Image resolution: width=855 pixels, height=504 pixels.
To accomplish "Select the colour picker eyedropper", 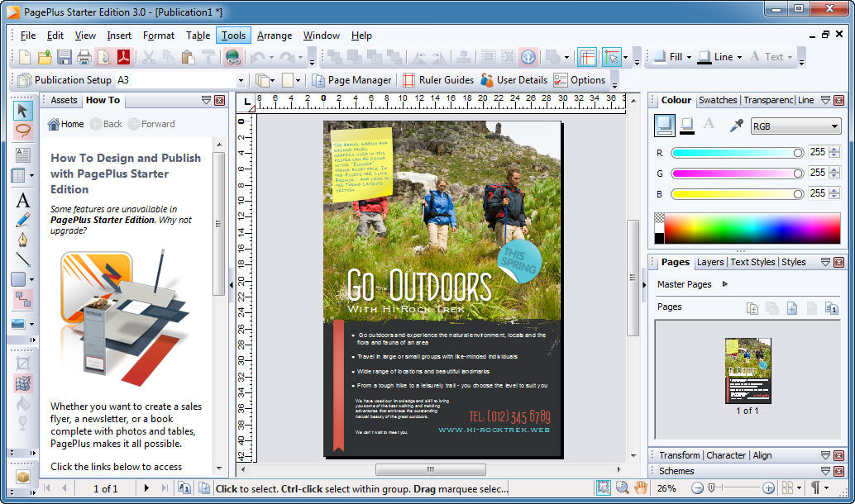I will (x=736, y=126).
